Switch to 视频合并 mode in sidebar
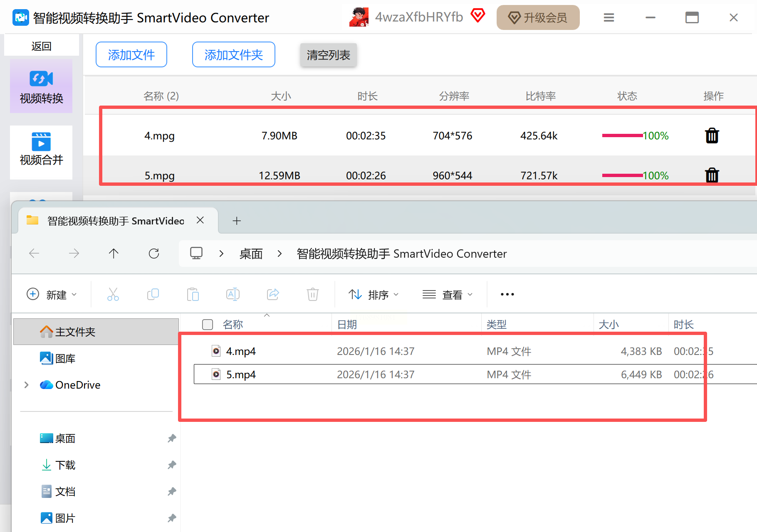757x532 pixels. point(41,153)
